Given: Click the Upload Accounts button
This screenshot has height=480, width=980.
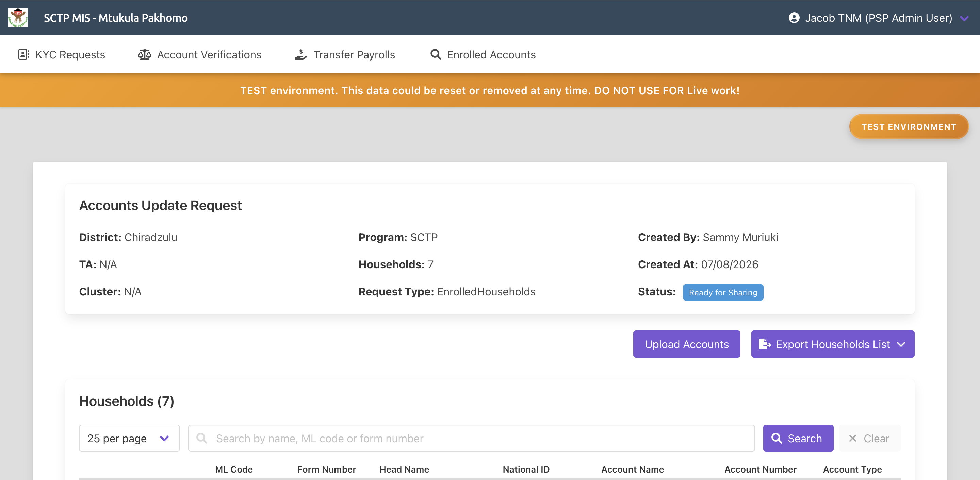Looking at the screenshot, I should pos(687,344).
